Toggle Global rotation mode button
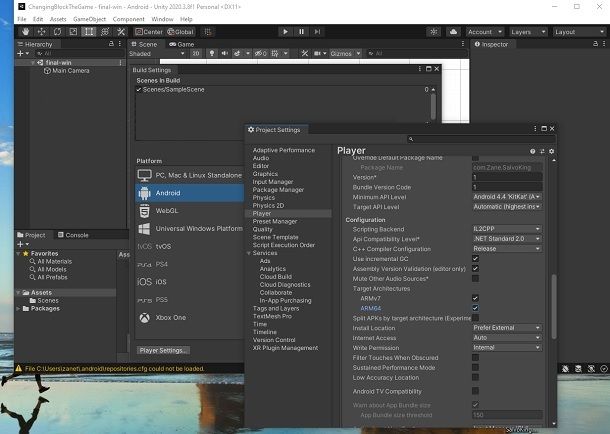The height and width of the screenshot is (434, 610). [180, 32]
